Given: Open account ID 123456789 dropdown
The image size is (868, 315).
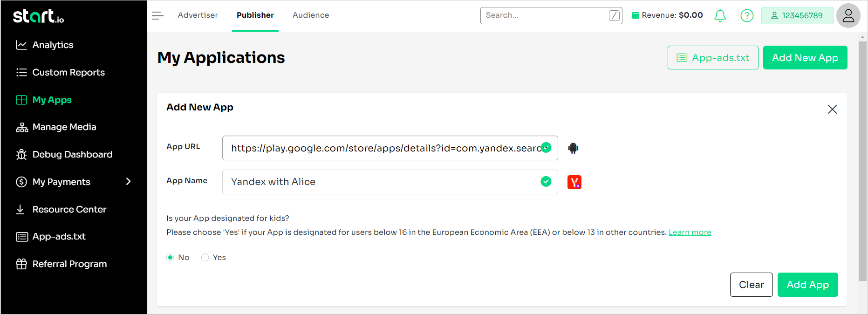Looking at the screenshot, I should tap(797, 16).
